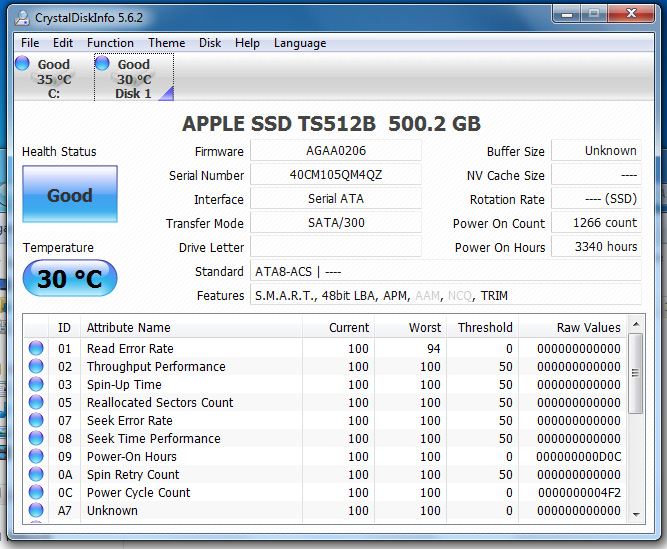Select the Read Error Rate row text
The width and height of the screenshot is (667, 549).
click(x=130, y=348)
